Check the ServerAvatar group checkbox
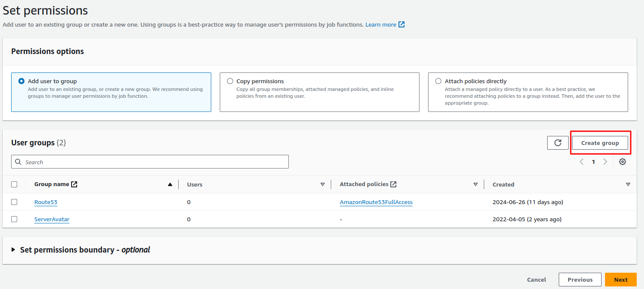 click(14, 219)
